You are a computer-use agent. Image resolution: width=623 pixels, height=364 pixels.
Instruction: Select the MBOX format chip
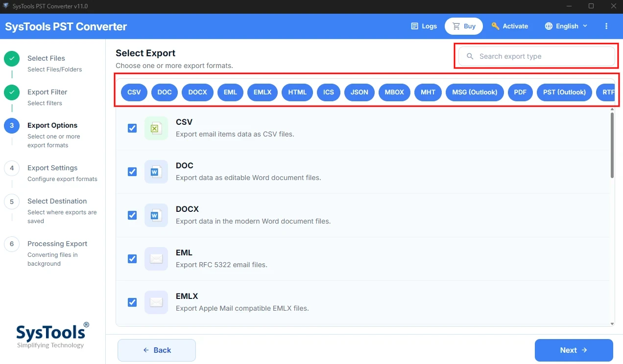(394, 92)
